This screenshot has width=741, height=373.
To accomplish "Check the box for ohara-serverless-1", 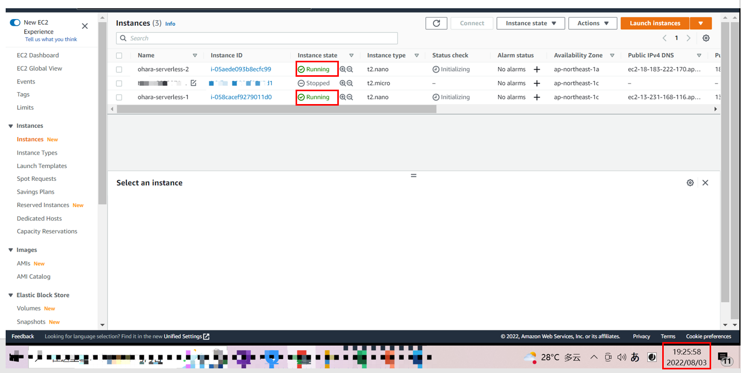I will click(x=119, y=97).
